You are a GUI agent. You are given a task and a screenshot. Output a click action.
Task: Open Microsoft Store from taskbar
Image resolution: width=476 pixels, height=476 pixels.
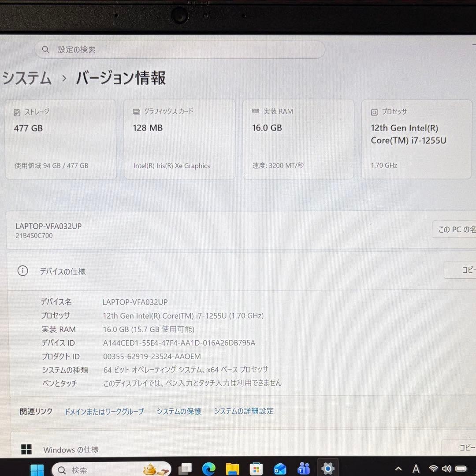coord(256,469)
